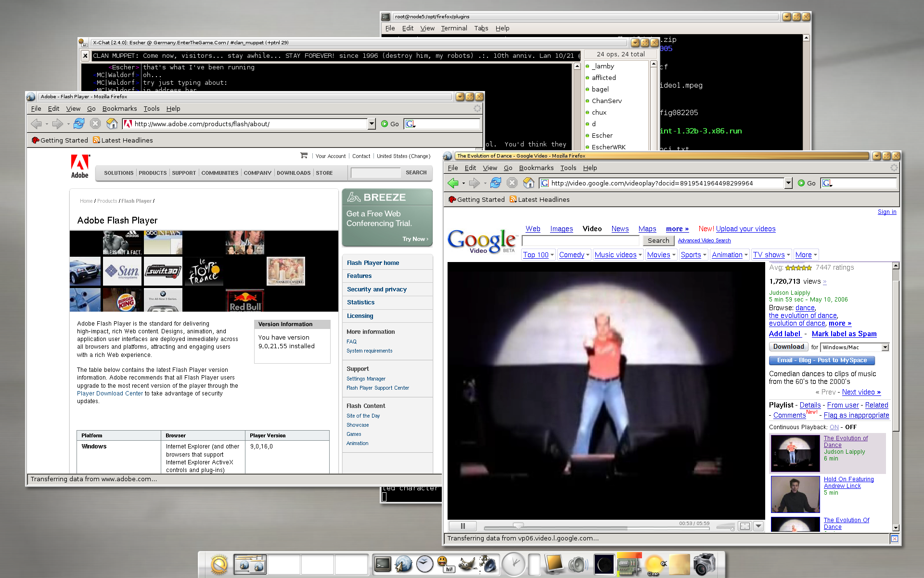Click shopping cart icon on Adobe page
The width and height of the screenshot is (924, 578).
(x=304, y=156)
